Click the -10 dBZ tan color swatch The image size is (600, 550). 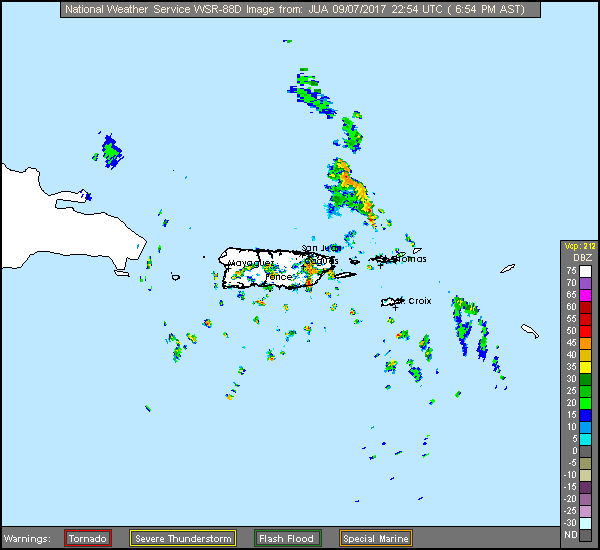click(585, 475)
